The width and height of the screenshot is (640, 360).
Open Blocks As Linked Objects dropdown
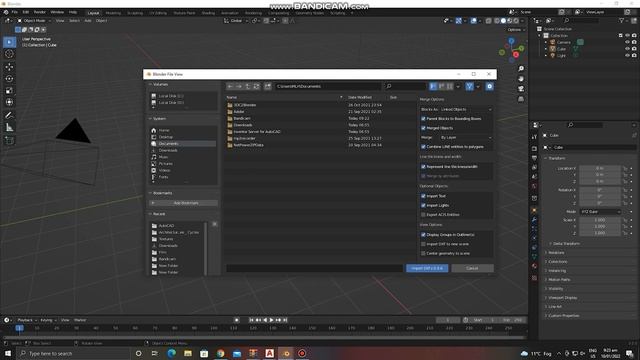coord(466,109)
